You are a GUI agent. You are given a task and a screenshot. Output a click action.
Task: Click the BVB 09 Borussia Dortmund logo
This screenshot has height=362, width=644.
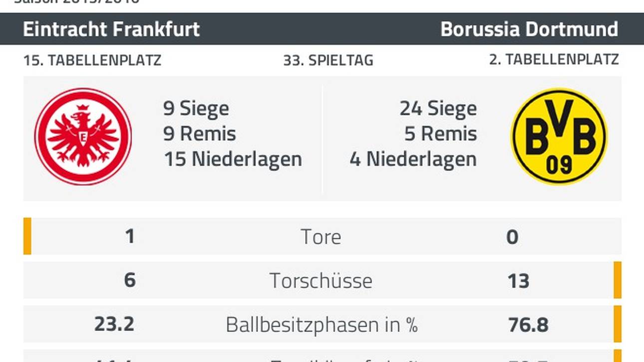[x=559, y=137]
